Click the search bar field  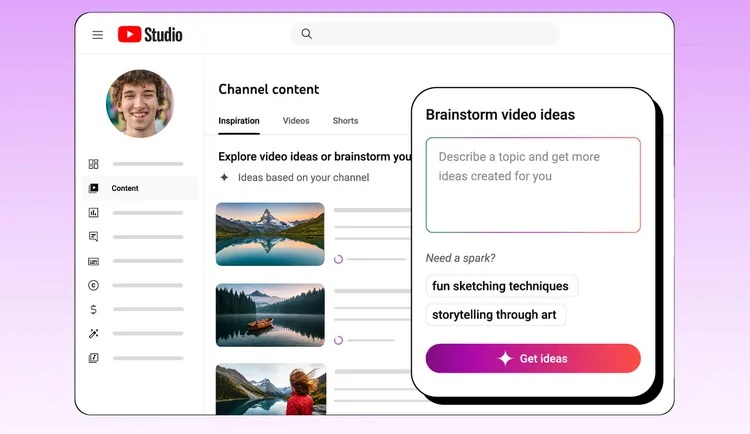(425, 34)
